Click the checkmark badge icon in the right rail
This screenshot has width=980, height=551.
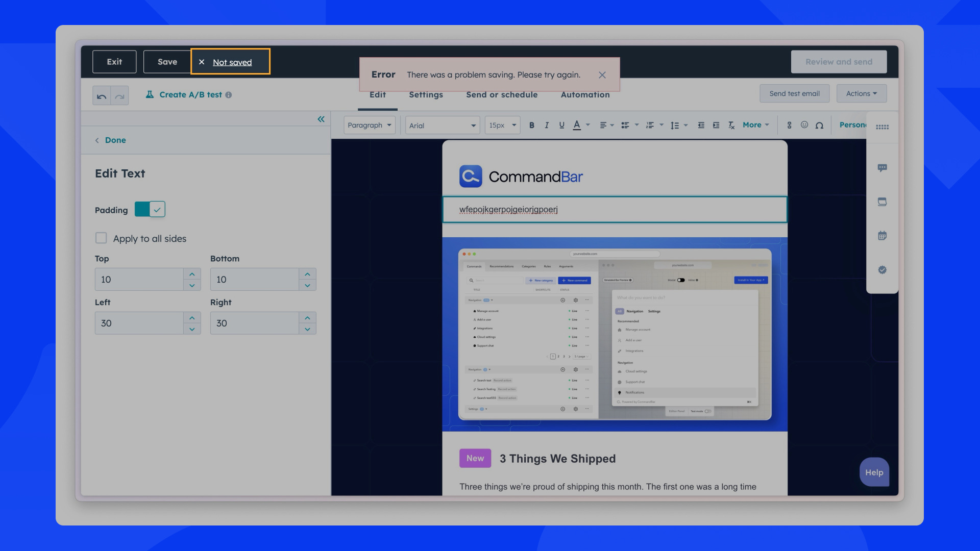(883, 270)
